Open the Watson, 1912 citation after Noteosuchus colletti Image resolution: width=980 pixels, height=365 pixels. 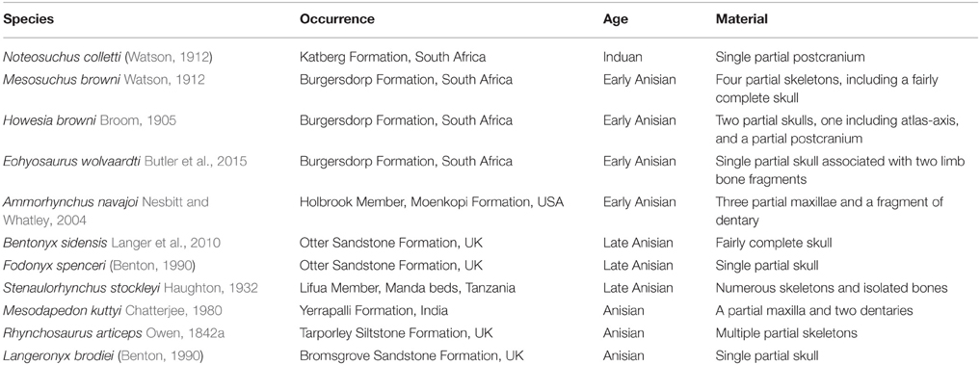[170, 58]
